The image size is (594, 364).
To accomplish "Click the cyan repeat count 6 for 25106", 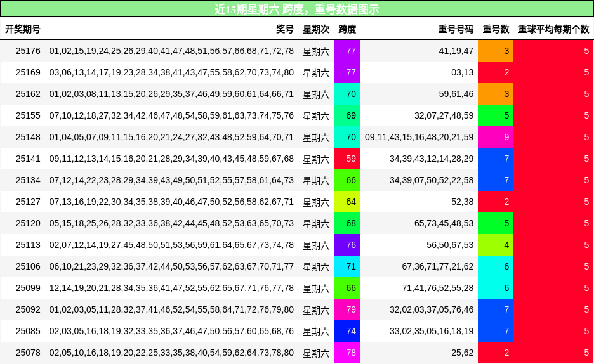I will [496, 266].
